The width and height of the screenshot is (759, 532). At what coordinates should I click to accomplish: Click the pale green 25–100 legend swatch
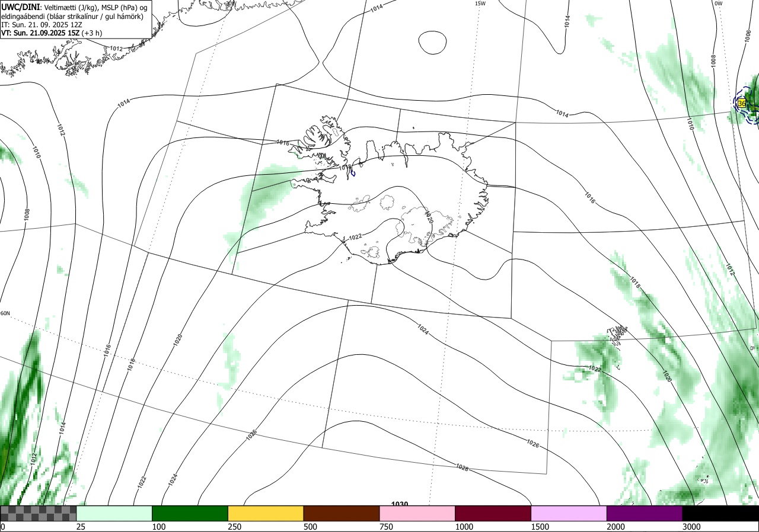point(114,513)
